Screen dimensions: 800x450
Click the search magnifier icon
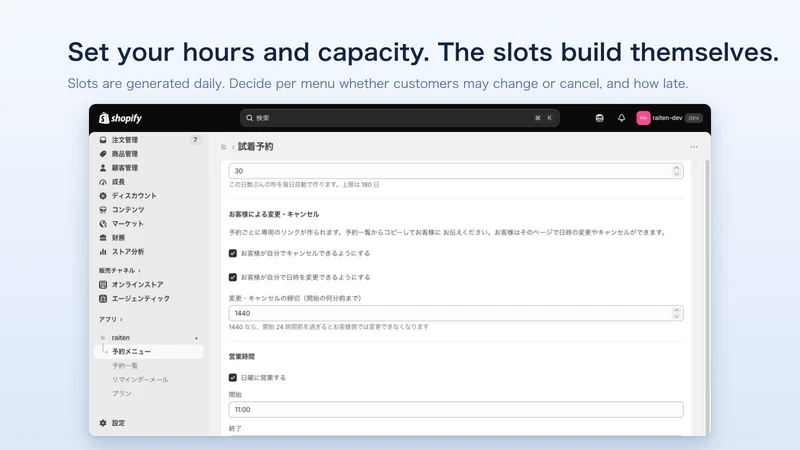coord(249,118)
